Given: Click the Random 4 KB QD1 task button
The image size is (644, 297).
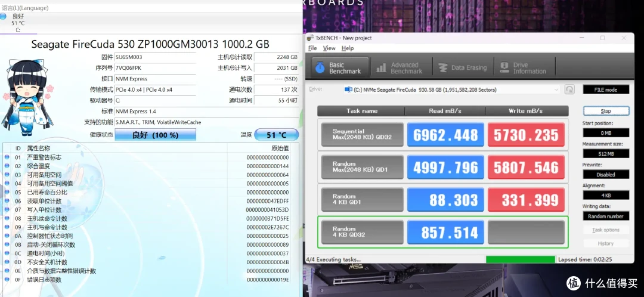Looking at the screenshot, I should click(363, 199).
